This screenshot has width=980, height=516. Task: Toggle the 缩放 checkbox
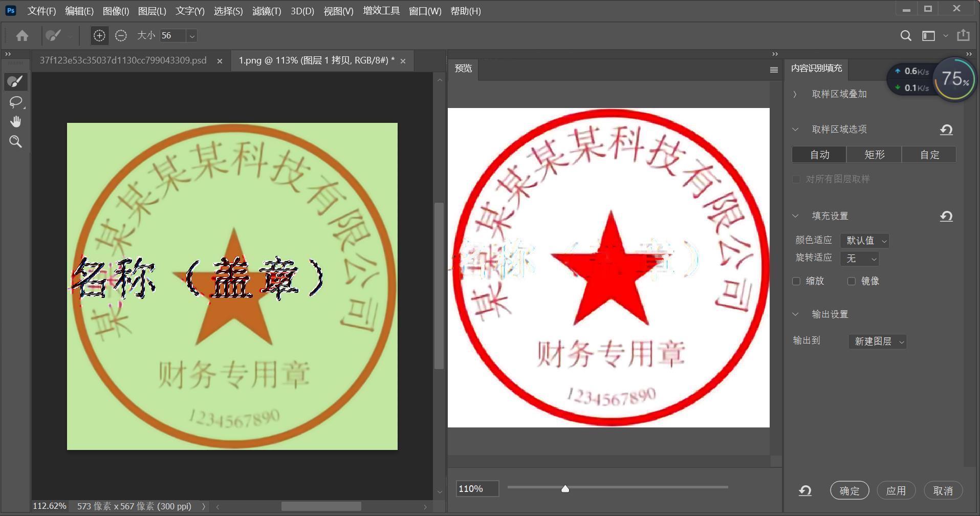pyautogui.click(x=796, y=281)
